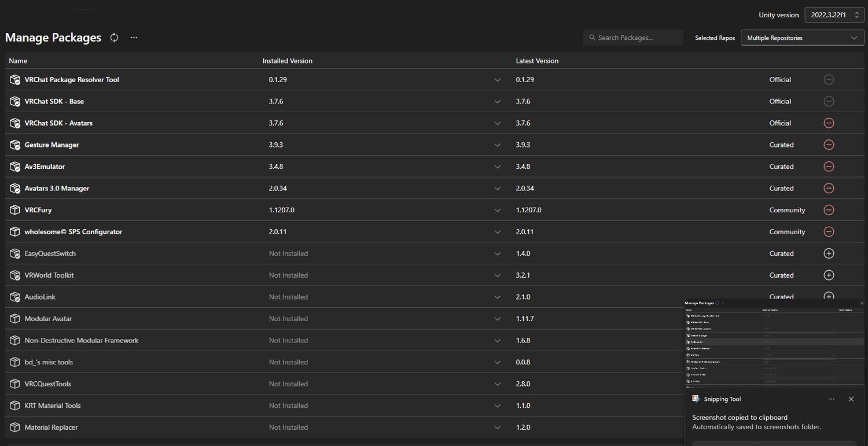The width and height of the screenshot is (868, 446).
Task: Select the wholesome SPS Configurator name
Action: (73, 232)
